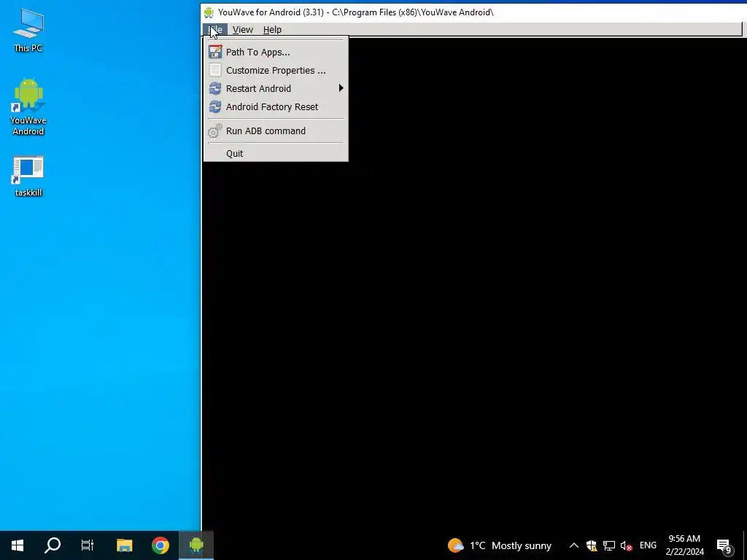Click the Run ADB command gear icon
Image resolution: width=747 pixels, height=560 pixels.
click(215, 131)
